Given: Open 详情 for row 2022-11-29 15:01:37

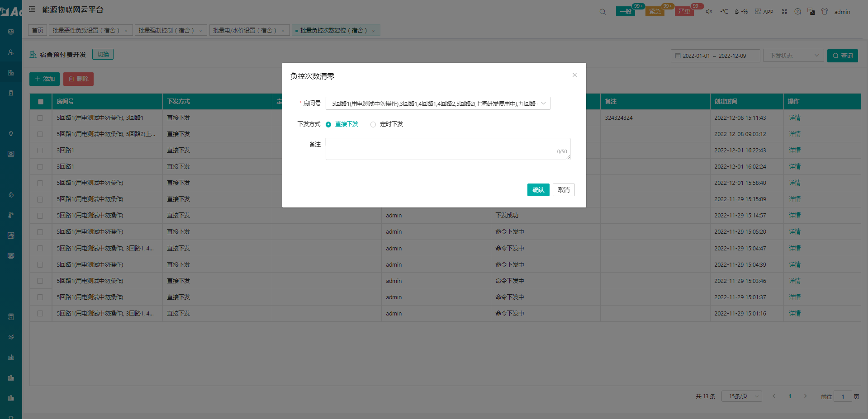Looking at the screenshot, I should coord(795,297).
